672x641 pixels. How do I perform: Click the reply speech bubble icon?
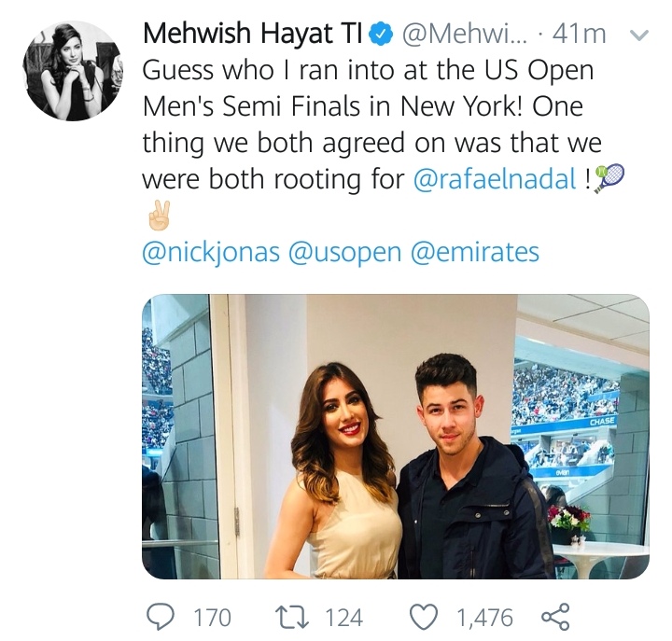point(161,618)
